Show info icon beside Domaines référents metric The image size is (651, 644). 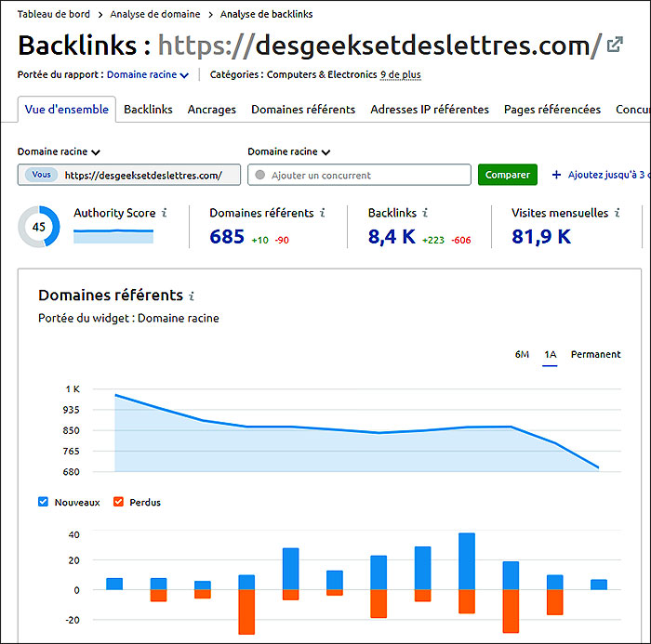pyautogui.click(x=323, y=213)
